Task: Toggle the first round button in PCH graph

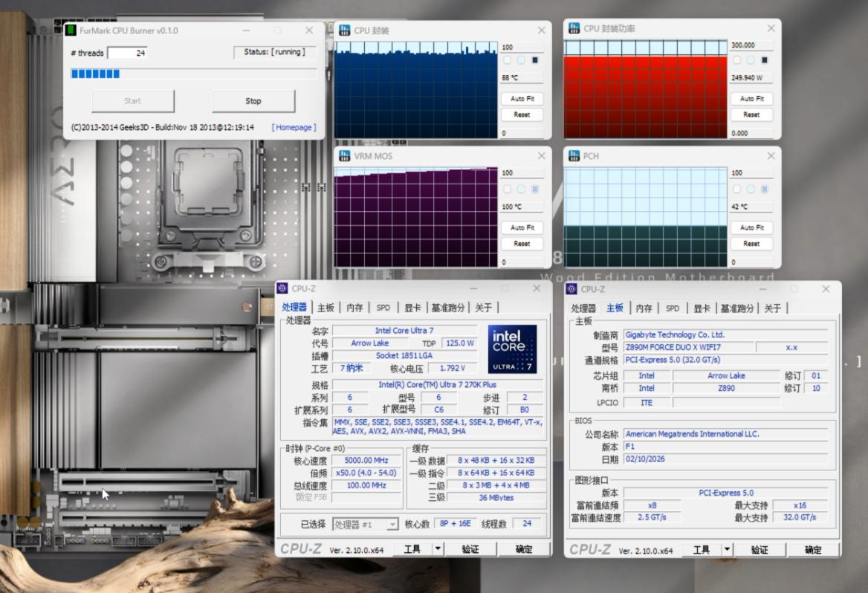Action: 737,189
